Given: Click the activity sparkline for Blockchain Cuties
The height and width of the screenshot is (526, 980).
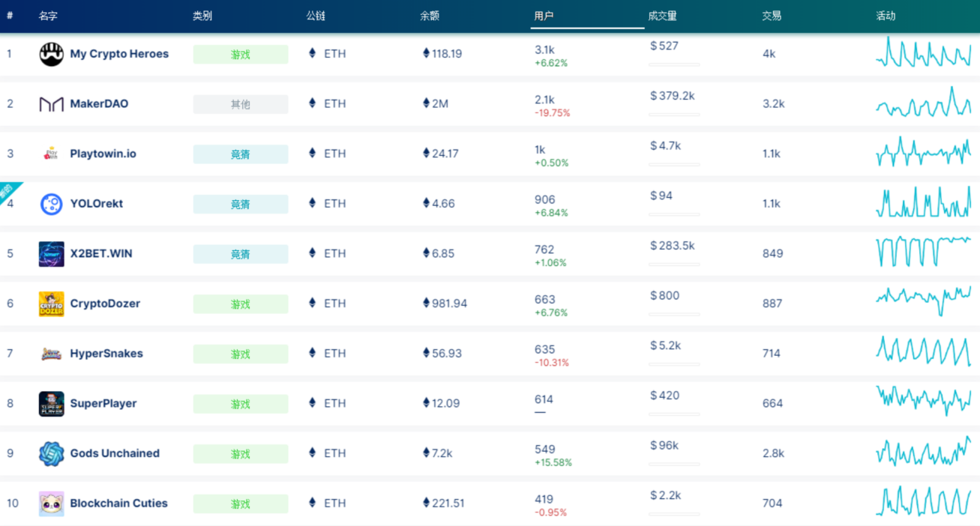Looking at the screenshot, I should pyautogui.click(x=924, y=501).
